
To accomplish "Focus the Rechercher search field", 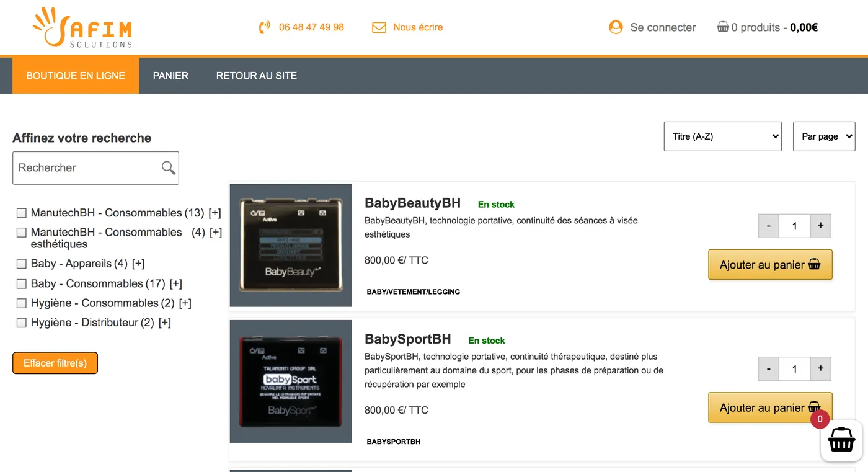I will pos(95,167).
